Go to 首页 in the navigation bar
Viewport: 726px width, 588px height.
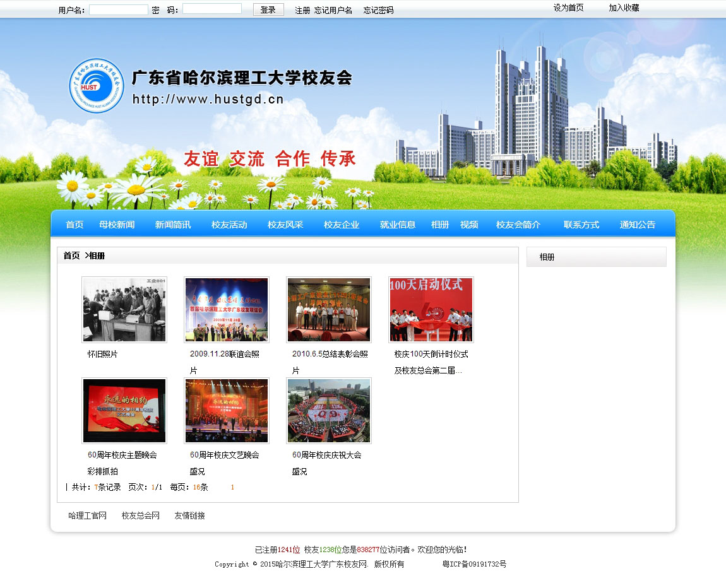click(74, 225)
